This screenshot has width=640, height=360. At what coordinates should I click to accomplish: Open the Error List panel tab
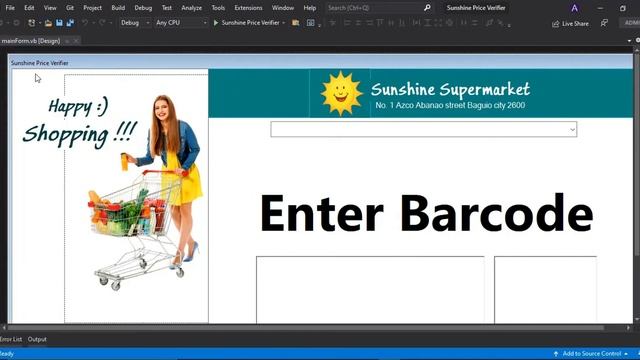(11, 339)
